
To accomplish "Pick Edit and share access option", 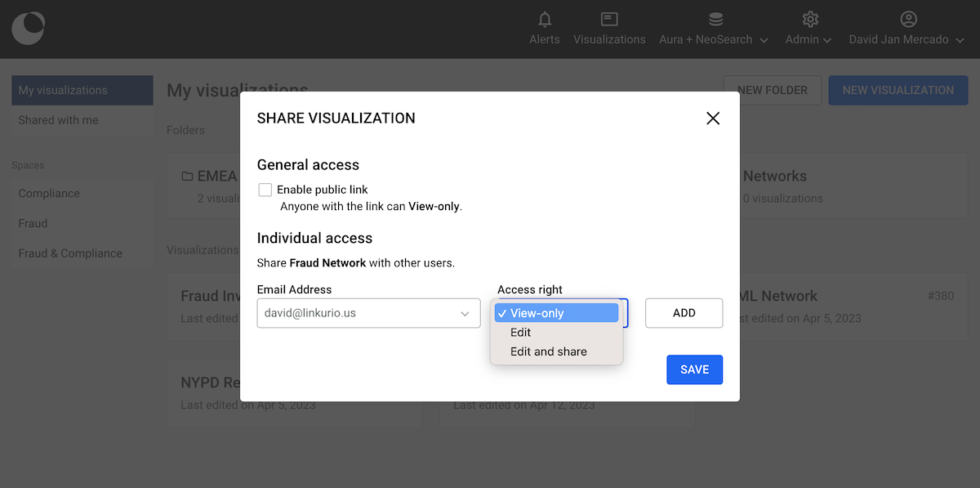I will click(x=548, y=351).
